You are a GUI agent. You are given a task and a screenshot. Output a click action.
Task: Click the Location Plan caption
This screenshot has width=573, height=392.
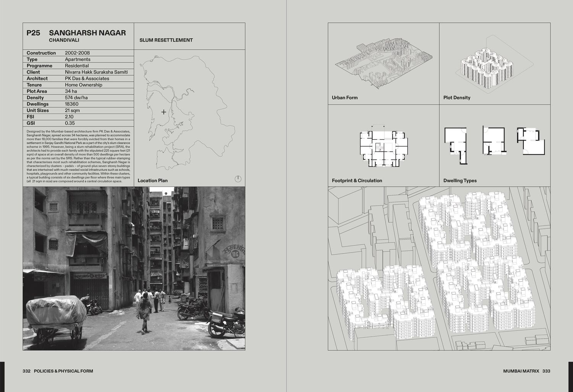[152, 181]
